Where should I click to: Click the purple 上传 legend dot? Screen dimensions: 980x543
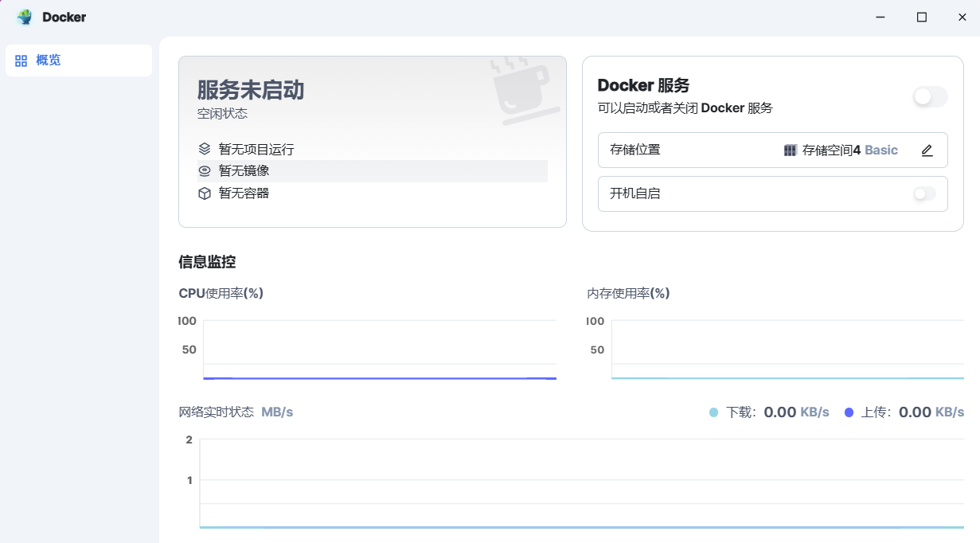(x=849, y=412)
